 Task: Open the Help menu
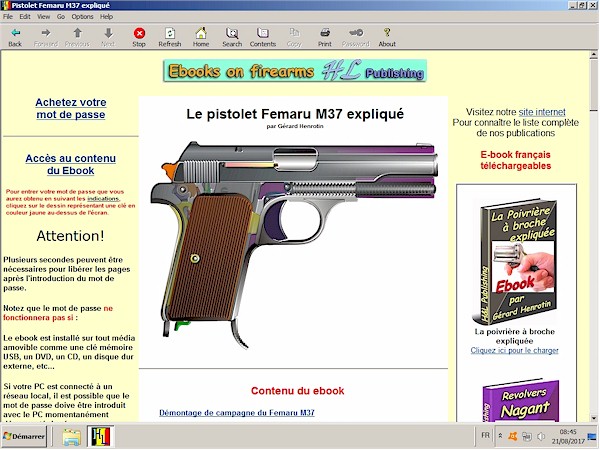click(x=106, y=16)
